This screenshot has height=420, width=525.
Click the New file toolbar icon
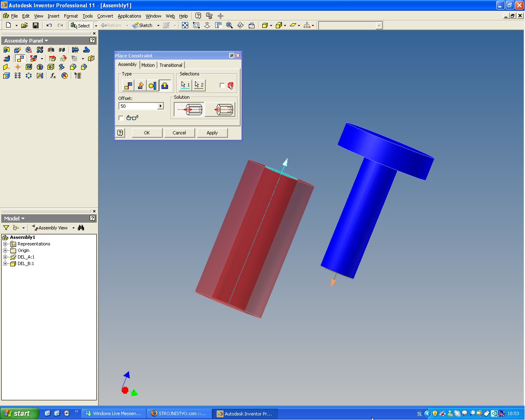8,25
